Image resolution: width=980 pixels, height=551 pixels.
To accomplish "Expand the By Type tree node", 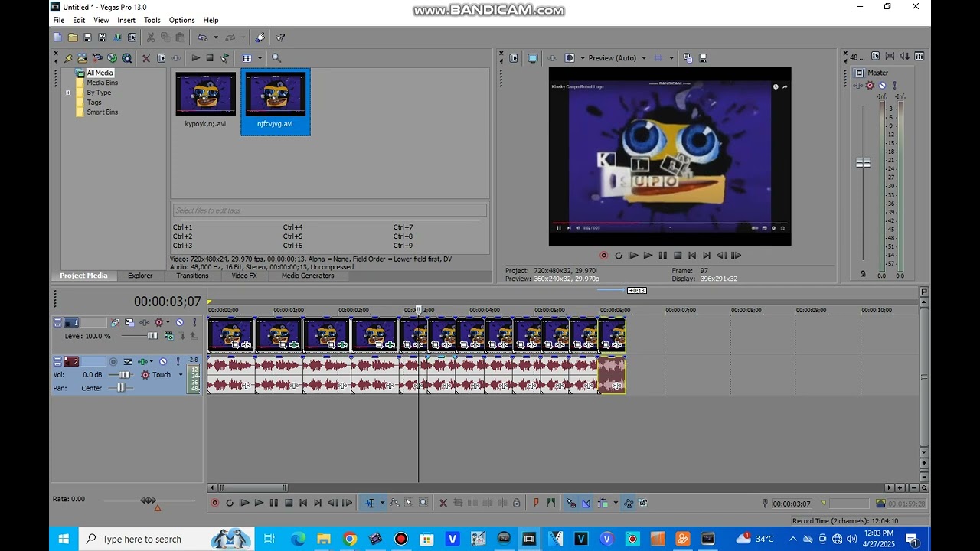I will point(68,93).
